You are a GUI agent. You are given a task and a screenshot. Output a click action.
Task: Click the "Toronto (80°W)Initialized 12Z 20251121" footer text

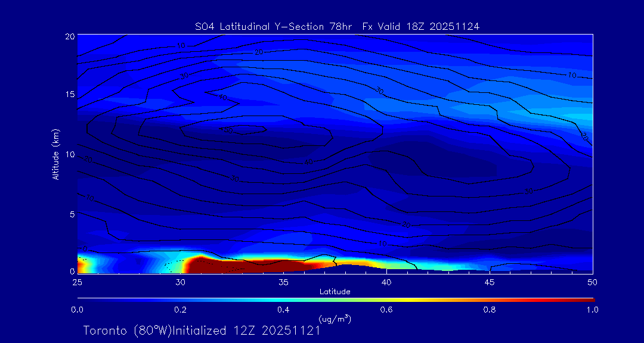click(x=202, y=330)
